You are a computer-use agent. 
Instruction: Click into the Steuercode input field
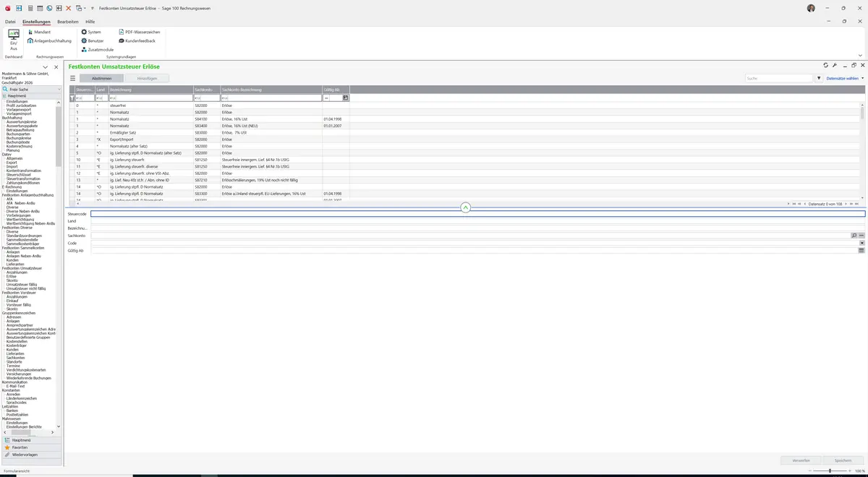coord(477,214)
